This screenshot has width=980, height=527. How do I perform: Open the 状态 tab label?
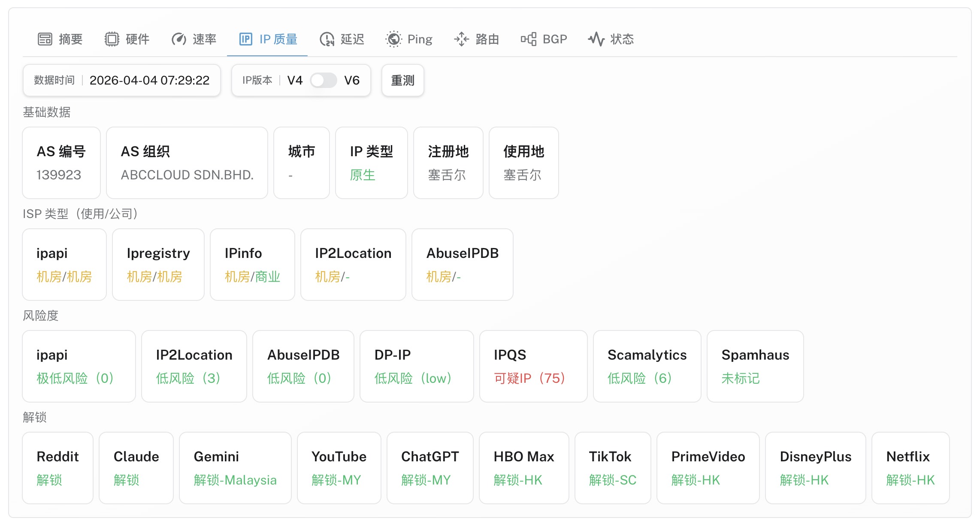click(x=622, y=39)
